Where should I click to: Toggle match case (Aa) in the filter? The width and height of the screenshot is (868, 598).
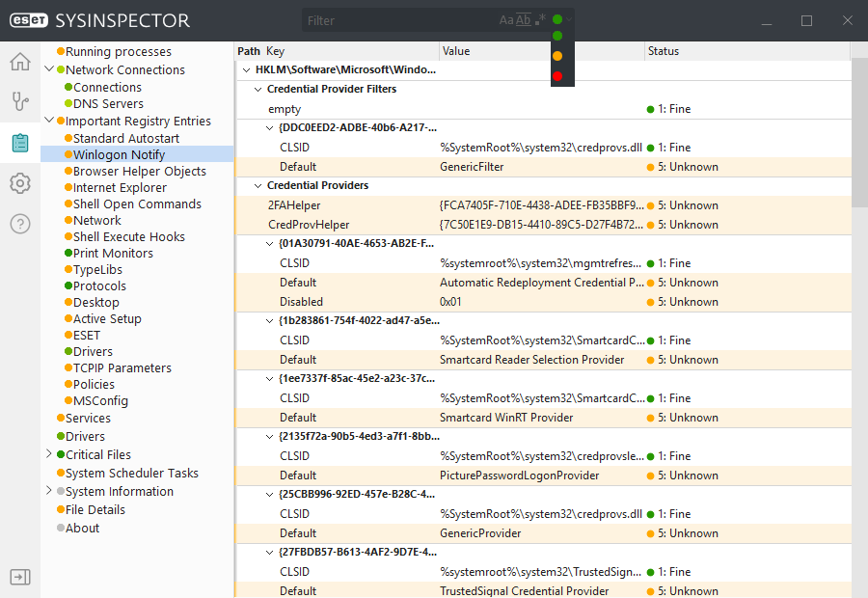click(506, 20)
